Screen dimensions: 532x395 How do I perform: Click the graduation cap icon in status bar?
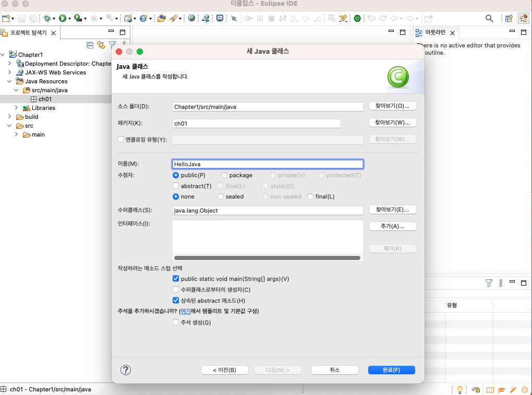coord(501,390)
